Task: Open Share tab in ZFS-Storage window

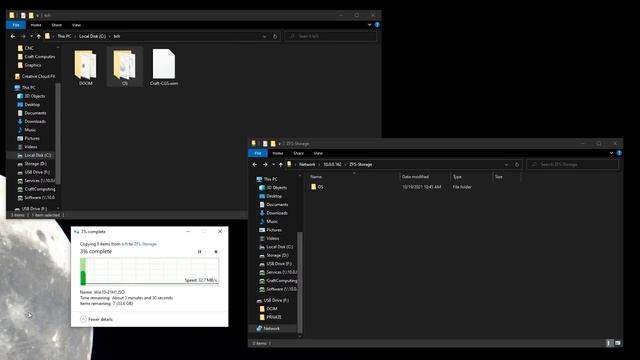Action: [299, 153]
